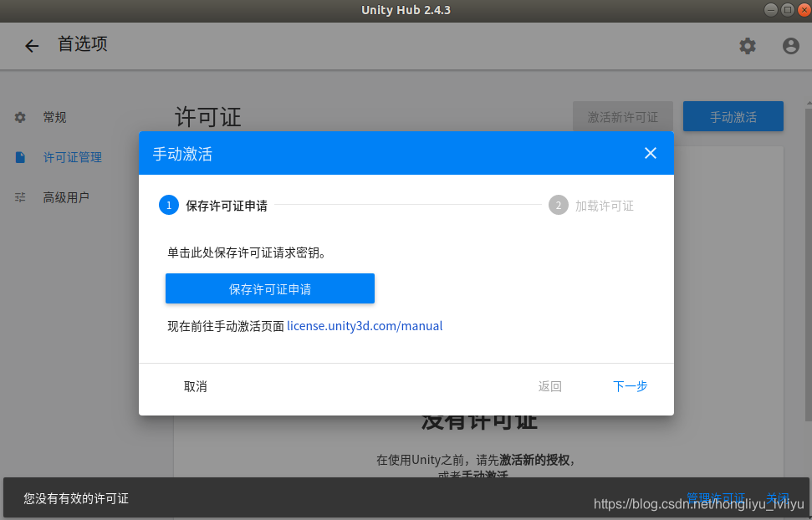Open settings via the gear icon in header
Viewport: 812px width, 520px height.
click(748, 46)
